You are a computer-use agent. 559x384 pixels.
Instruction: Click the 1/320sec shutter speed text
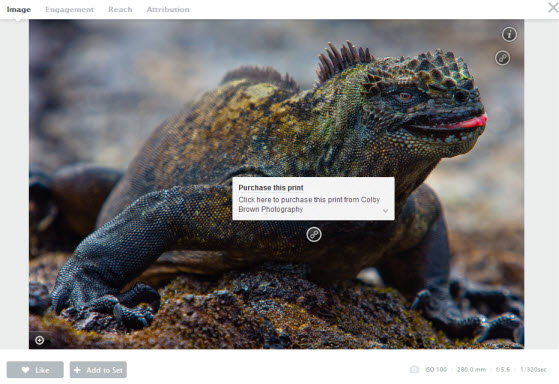click(x=533, y=369)
